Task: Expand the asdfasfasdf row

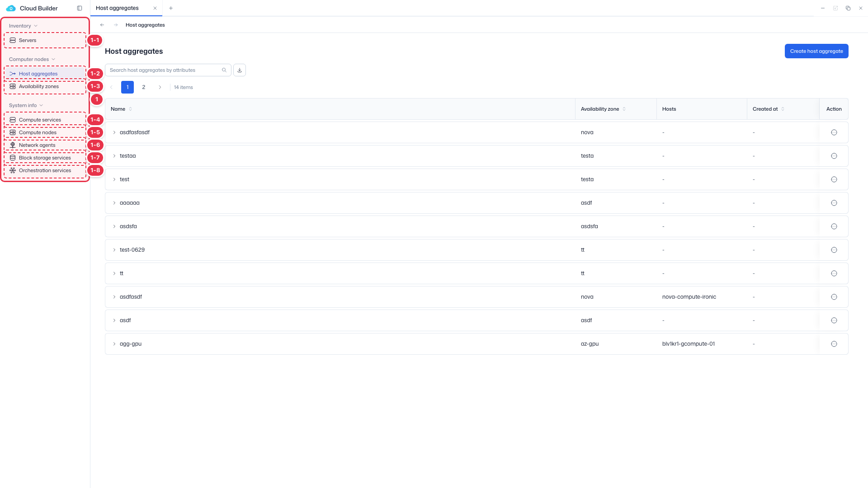Action: (114, 132)
